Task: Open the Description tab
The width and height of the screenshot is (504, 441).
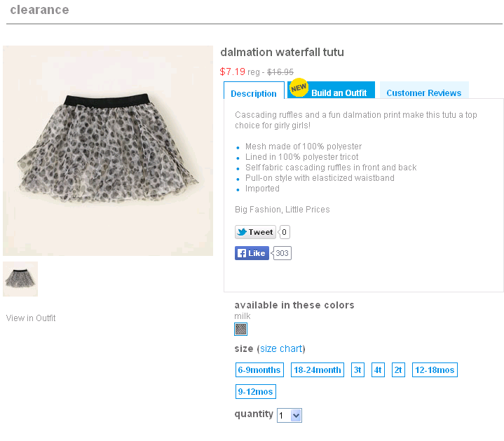Action: 254,93
